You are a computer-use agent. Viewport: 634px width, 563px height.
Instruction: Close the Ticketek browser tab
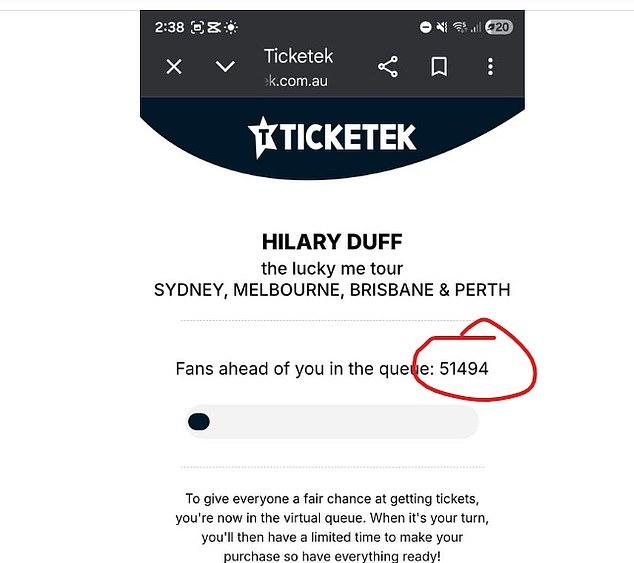tap(173, 67)
